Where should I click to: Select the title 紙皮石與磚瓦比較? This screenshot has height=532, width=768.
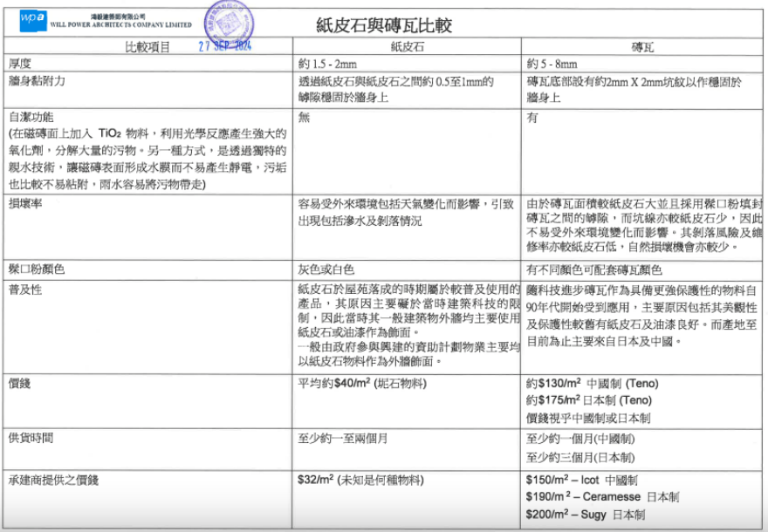pos(384,25)
